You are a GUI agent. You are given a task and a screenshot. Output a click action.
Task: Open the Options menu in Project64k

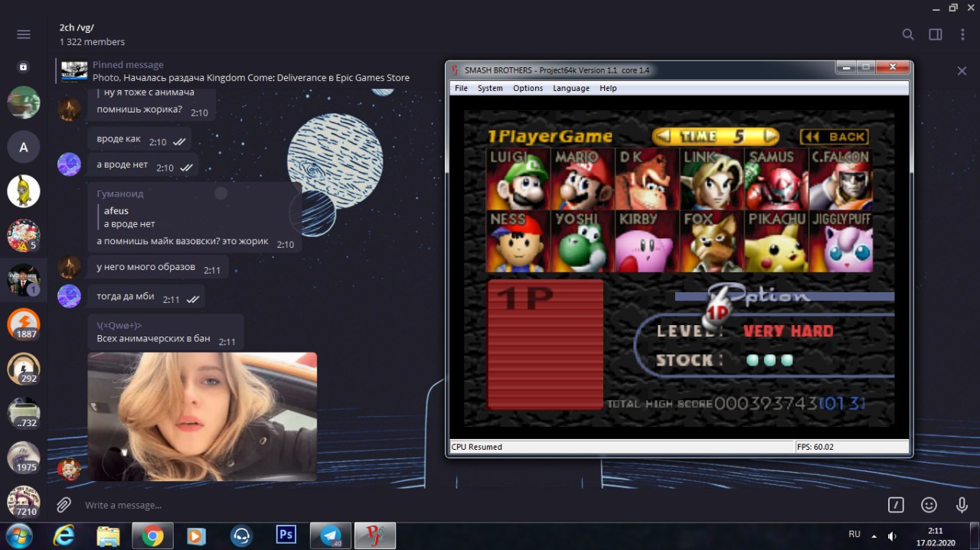pos(528,88)
